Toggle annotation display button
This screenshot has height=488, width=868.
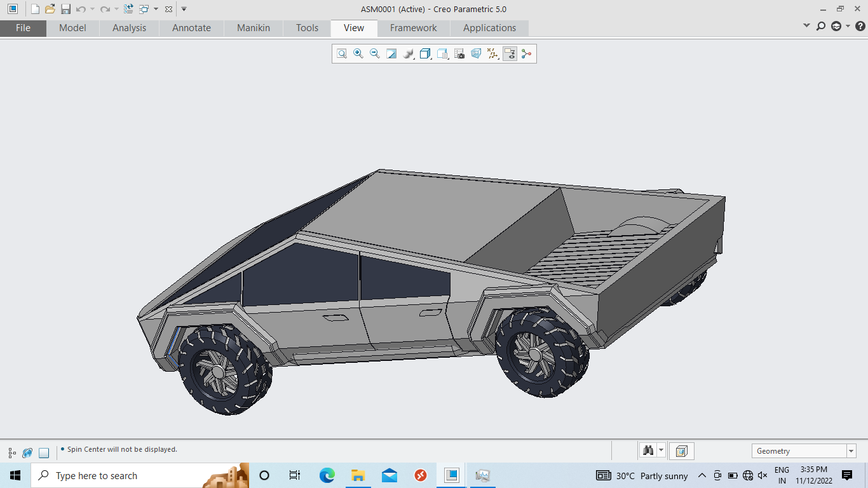coord(510,54)
